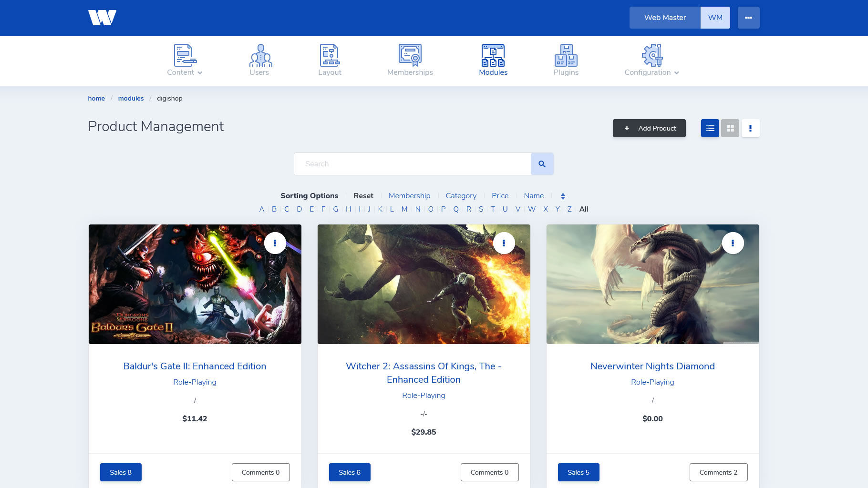Click the Add Product button
868x488 pixels.
649,128
